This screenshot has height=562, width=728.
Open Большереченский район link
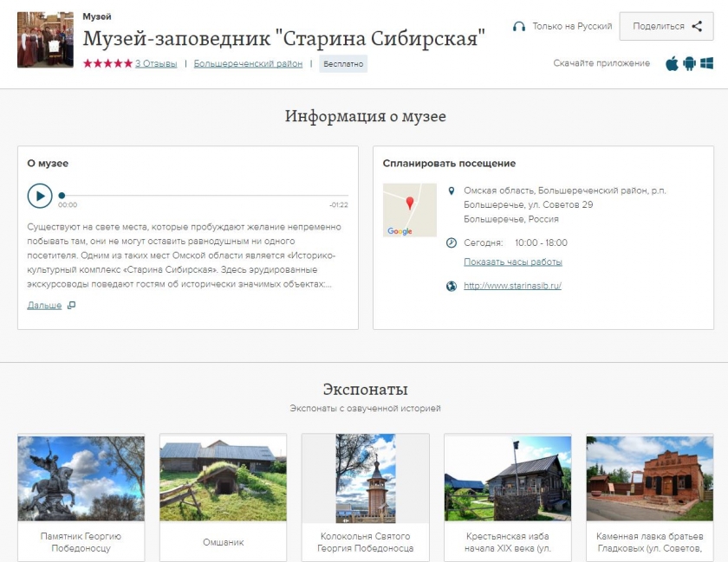[x=248, y=63]
